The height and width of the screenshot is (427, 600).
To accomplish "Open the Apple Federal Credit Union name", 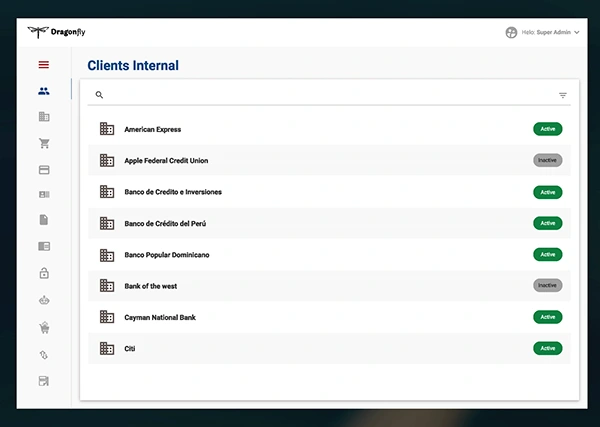I will click(x=166, y=161).
